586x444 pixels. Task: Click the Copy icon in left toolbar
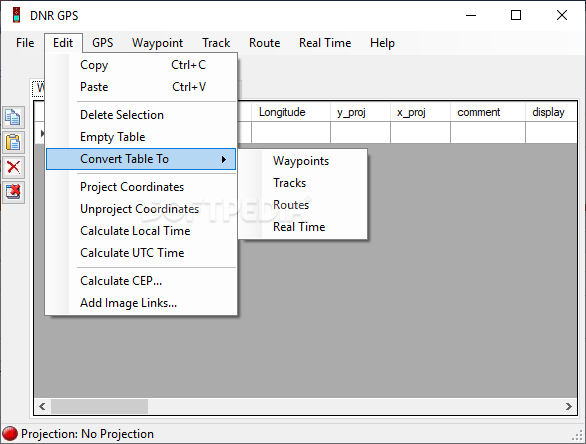pyautogui.click(x=13, y=117)
